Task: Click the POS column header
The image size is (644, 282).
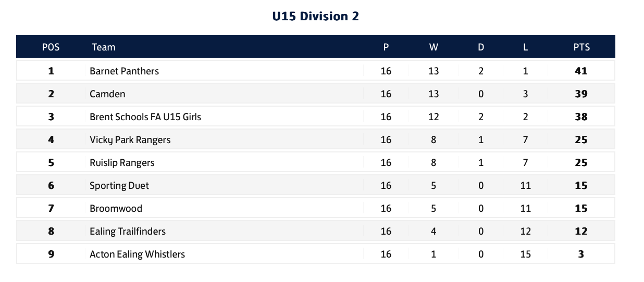Action: 51,47
